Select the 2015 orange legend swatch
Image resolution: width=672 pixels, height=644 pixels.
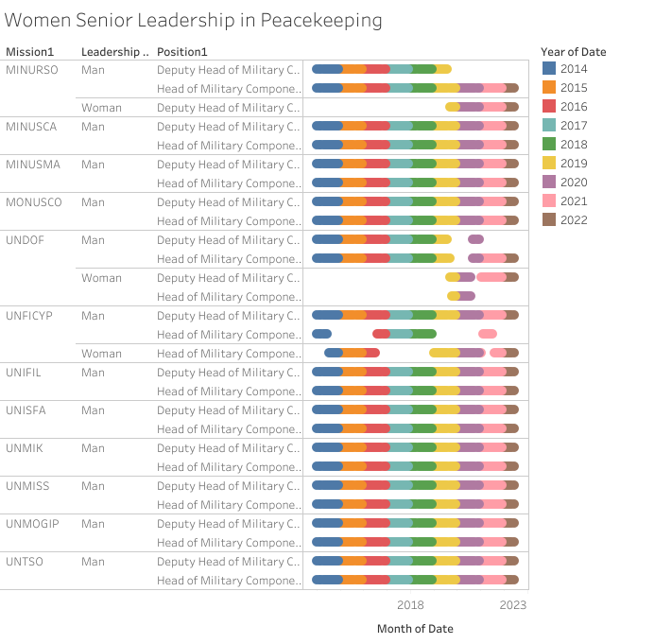(x=549, y=88)
